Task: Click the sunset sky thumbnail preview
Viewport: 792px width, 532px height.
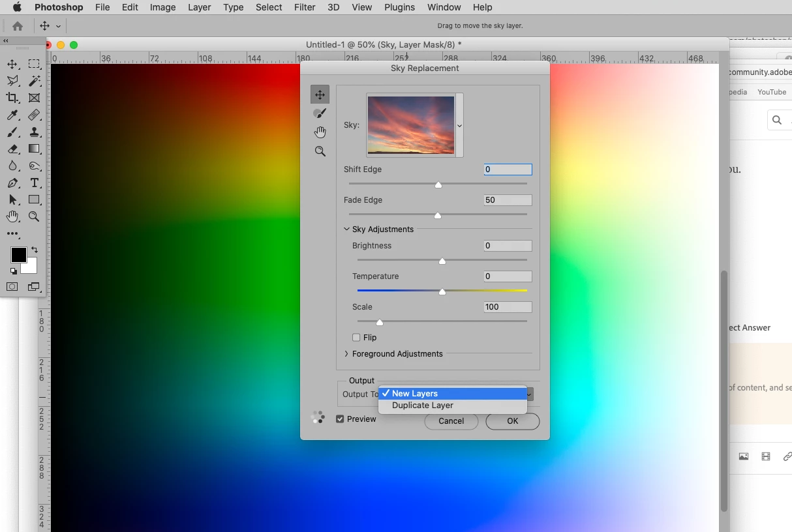Action: click(x=411, y=125)
